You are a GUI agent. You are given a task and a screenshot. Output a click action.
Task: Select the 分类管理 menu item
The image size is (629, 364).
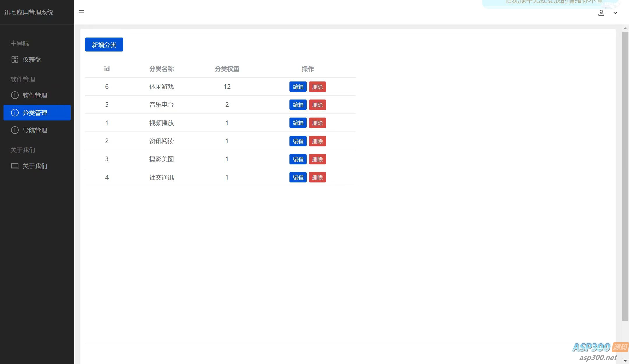(x=37, y=113)
